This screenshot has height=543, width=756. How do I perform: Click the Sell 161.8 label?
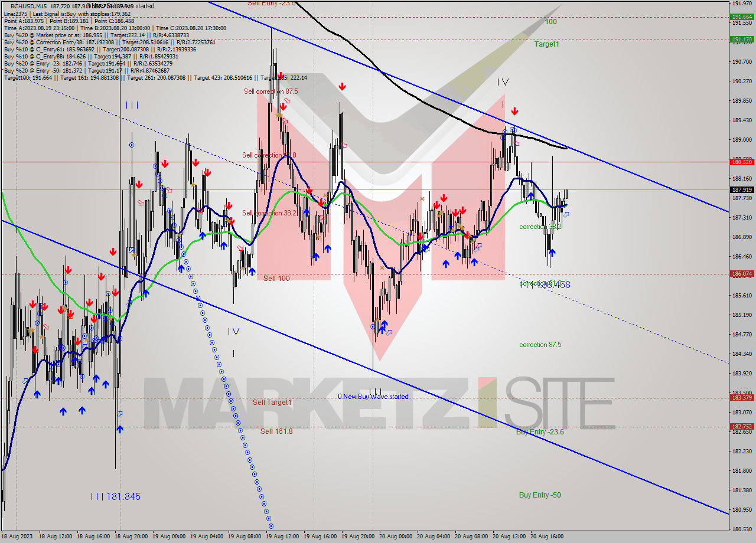[276, 431]
